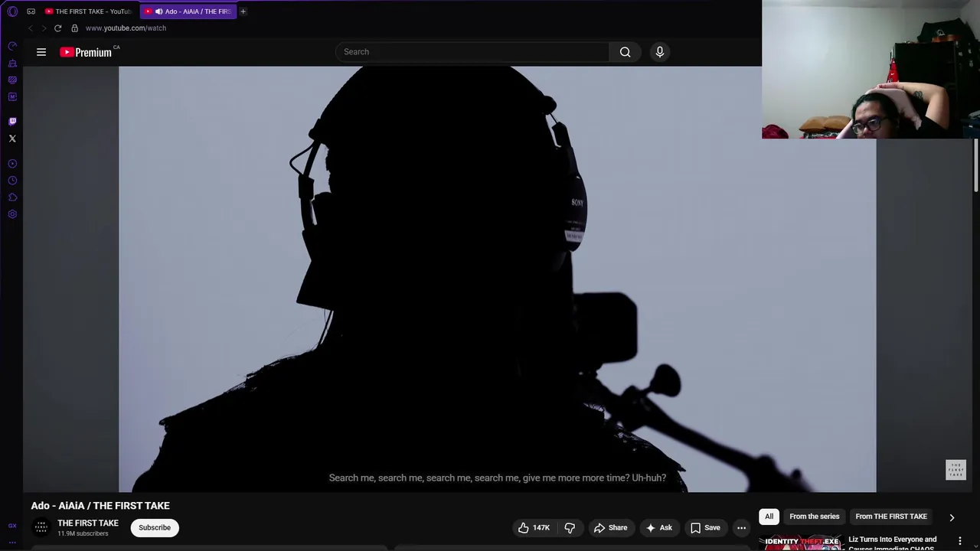Open the striped-screen sidebar icon under GX Cleaner
The image size is (980, 551).
[x=12, y=80]
